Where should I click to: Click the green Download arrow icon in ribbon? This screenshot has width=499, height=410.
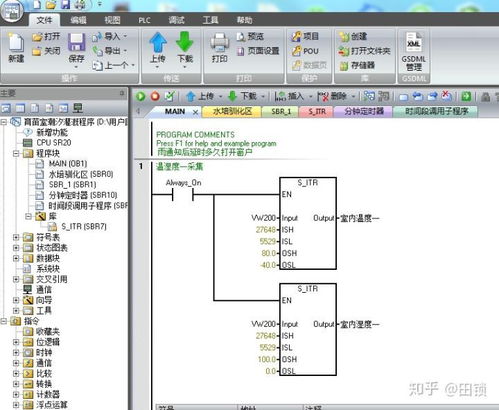pos(185,42)
